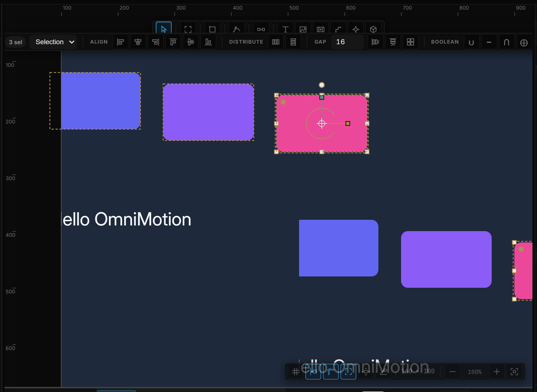The width and height of the screenshot is (537, 392).
Task: Align selection to bottom edges
Action: point(208,42)
